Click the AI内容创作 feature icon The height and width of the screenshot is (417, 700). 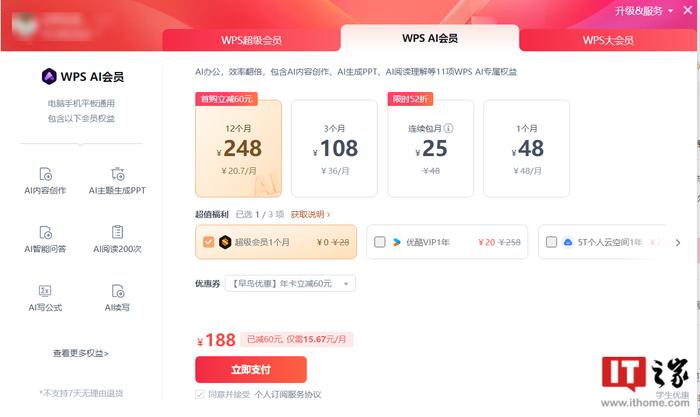(x=46, y=173)
